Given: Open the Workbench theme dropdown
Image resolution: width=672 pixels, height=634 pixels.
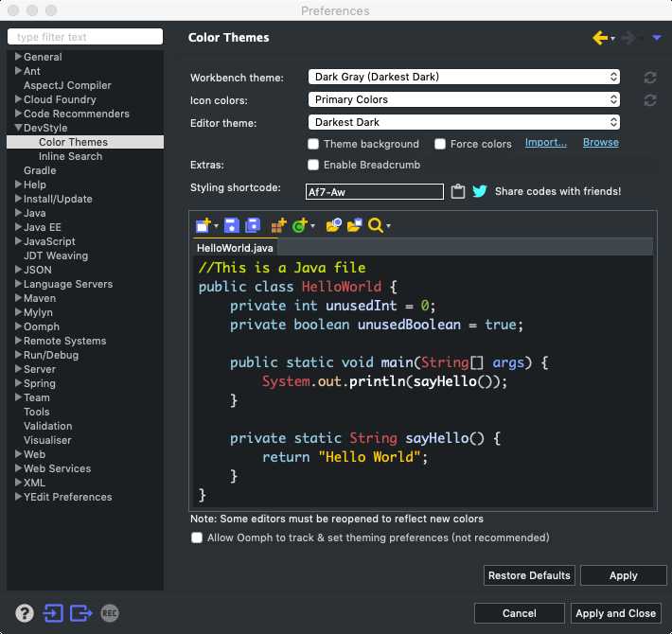Looking at the screenshot, I should pyautogui.click(x=464, y=77).
